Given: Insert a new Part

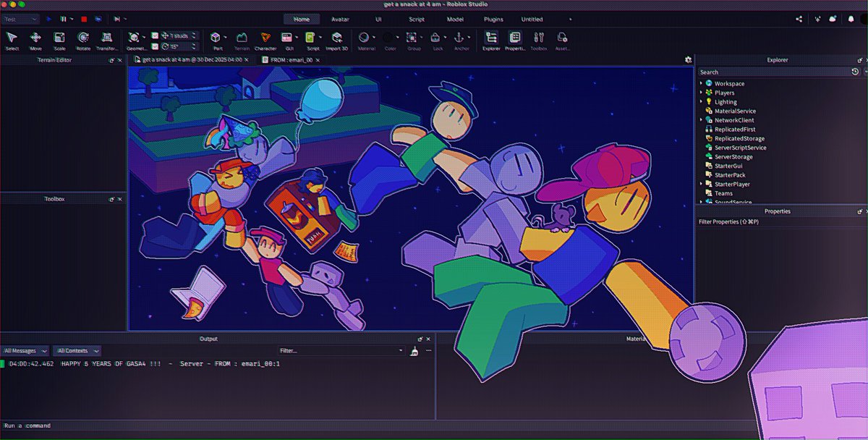Looking at the screenshot, I should click(216, 40).
